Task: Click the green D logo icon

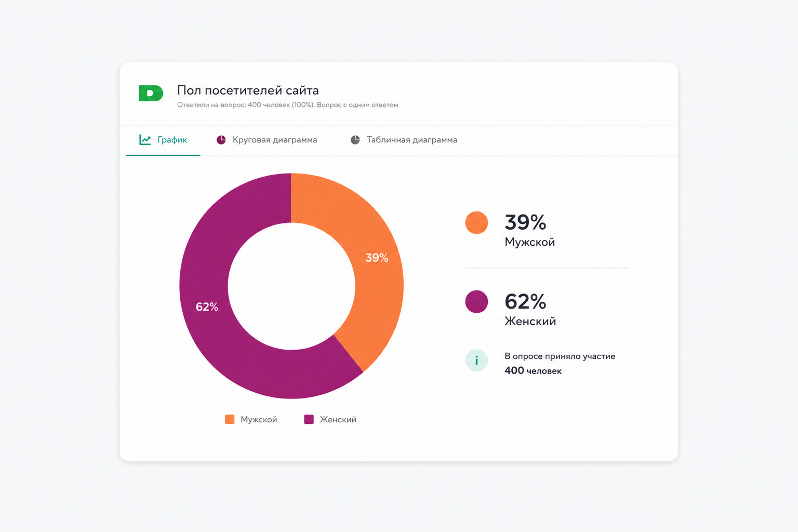Action: (x=151, y=93)
